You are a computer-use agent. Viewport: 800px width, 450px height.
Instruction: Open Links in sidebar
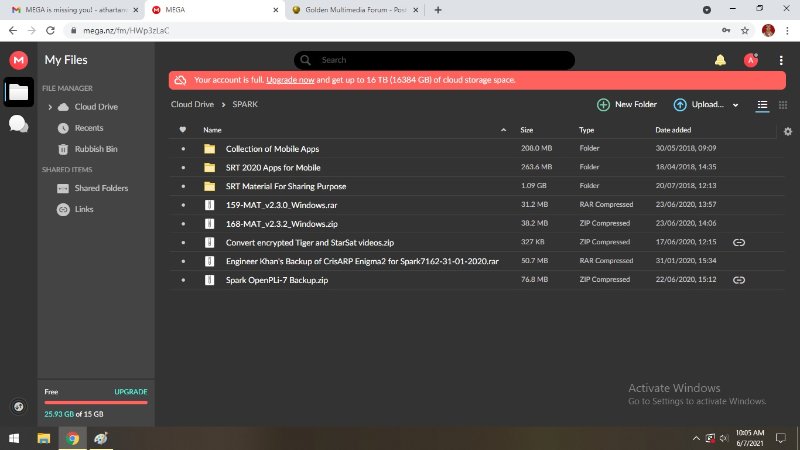point(84,209)
